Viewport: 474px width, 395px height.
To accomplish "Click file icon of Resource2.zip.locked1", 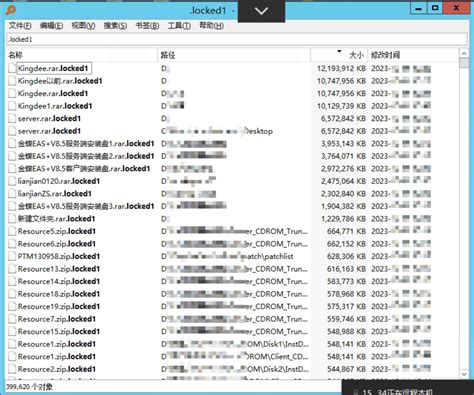I will tap(12, 369).
